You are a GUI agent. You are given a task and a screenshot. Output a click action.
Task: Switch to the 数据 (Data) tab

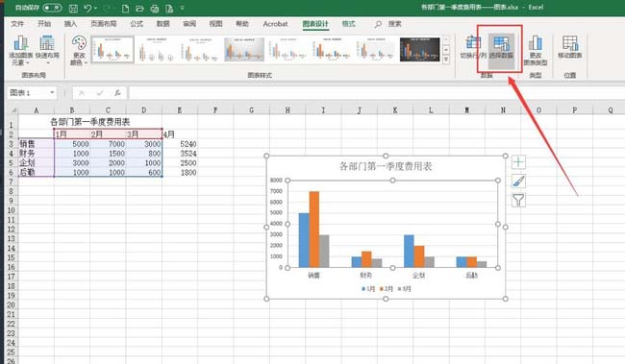pyautogui.click(x=162, y=24)
